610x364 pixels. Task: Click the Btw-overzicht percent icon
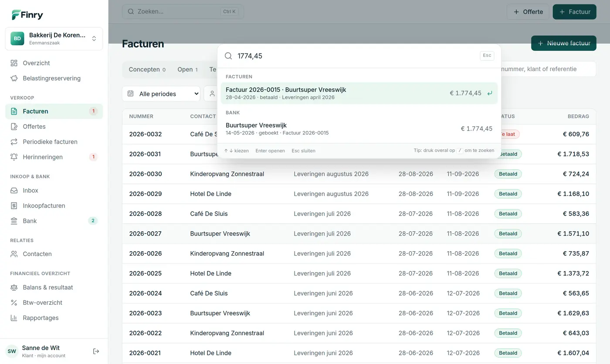[x=14, y=303]
